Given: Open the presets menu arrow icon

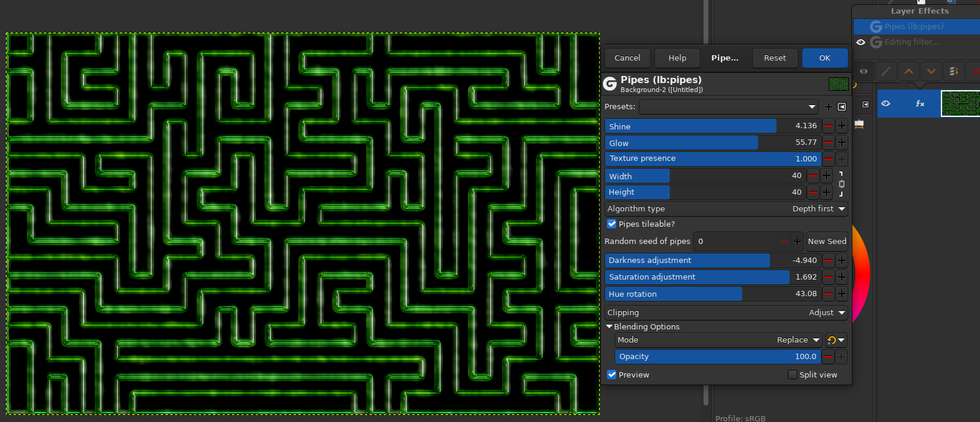Looking at the screenshot, I should tap(842, 107).
